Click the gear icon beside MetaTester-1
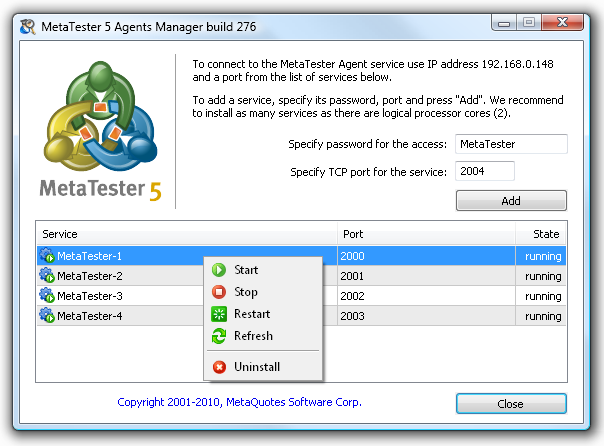 click(47, 255)
